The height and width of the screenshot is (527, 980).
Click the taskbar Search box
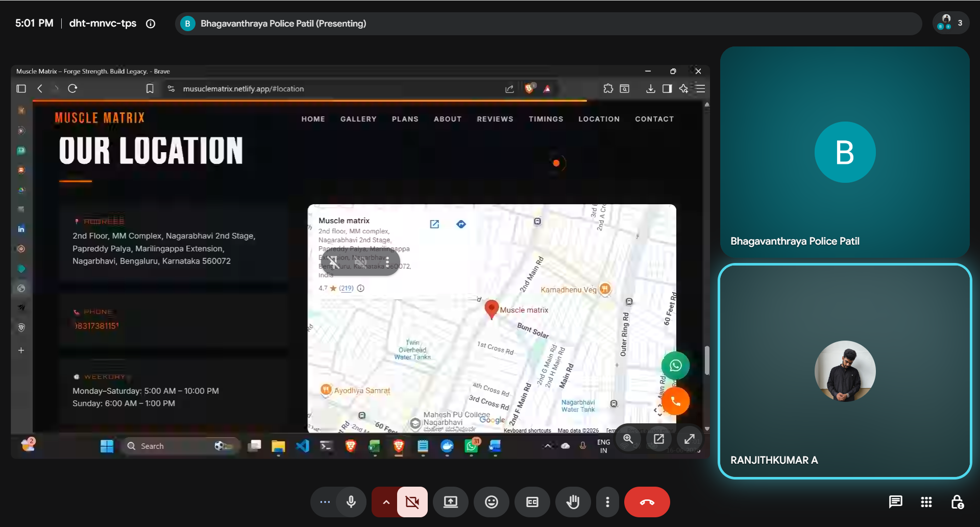click(181, 446)
